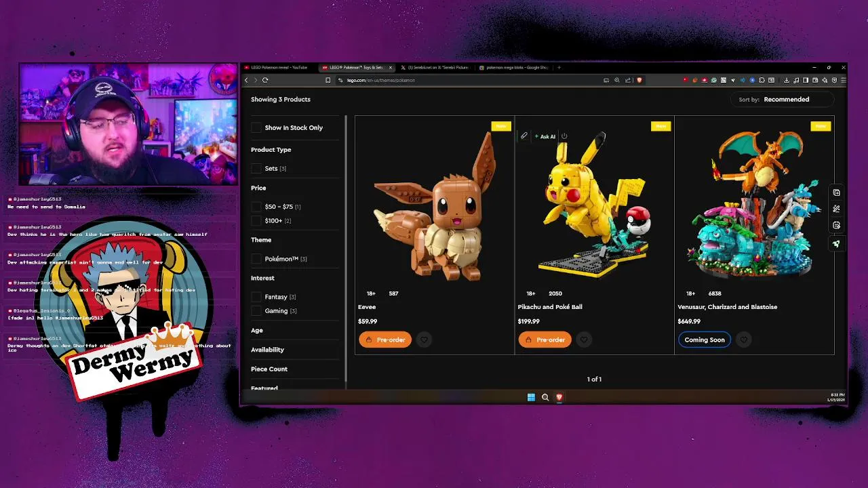This screenshot has height=488, width=868.
Task: Reload the LEGO Pokémon page
Action: point(265,80)
